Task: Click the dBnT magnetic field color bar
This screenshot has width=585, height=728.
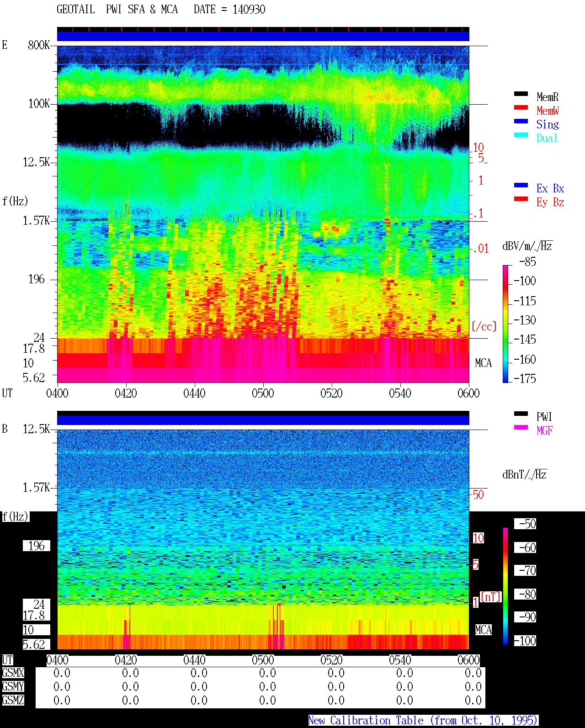Action: coord(505,586)
